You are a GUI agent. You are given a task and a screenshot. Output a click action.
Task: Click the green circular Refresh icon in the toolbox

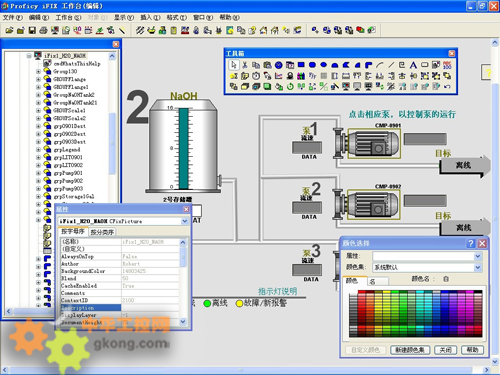[290, 87]
